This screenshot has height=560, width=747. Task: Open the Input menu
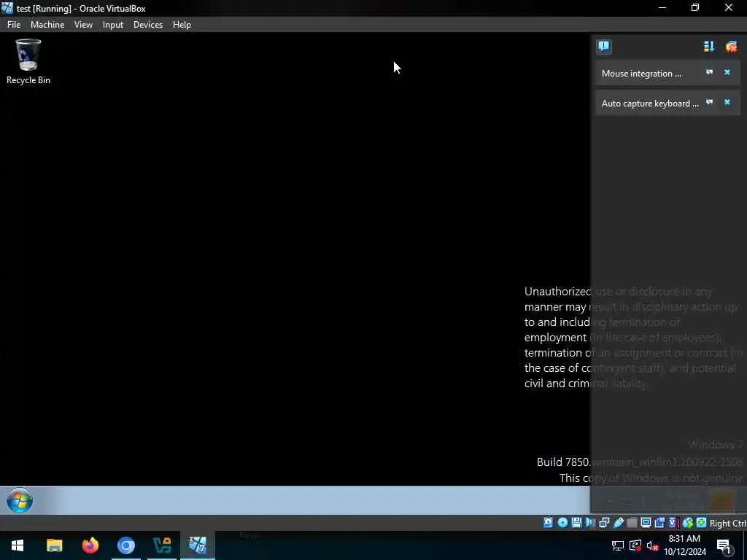click(x=113, y=25)
